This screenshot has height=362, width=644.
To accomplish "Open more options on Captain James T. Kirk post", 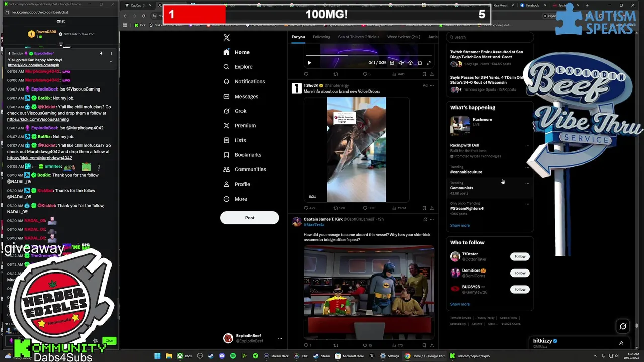I will coord(432,219).
